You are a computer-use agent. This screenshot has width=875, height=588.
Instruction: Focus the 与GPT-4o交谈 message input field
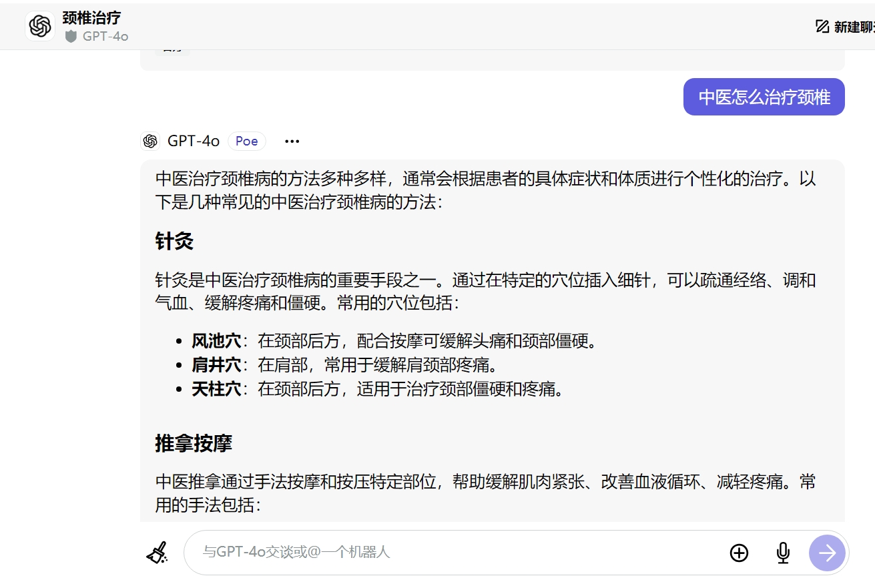pyautogui.click(x=454, y=553)
